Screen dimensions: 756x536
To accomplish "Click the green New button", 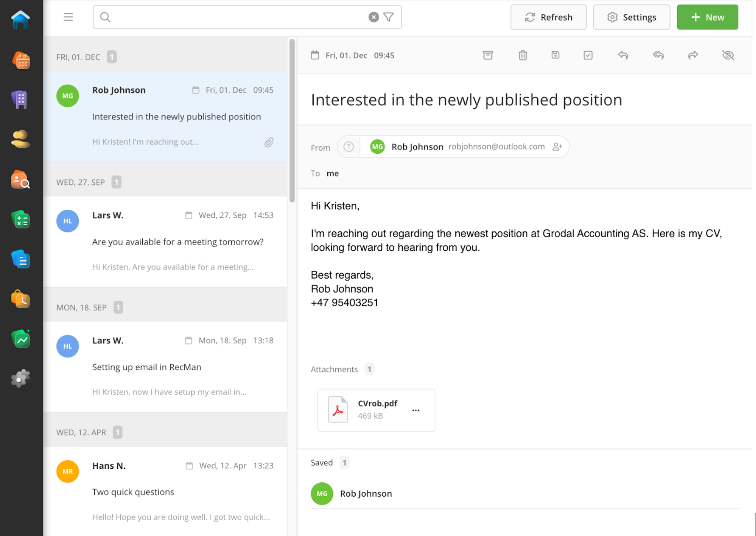I will coord(707,17).
